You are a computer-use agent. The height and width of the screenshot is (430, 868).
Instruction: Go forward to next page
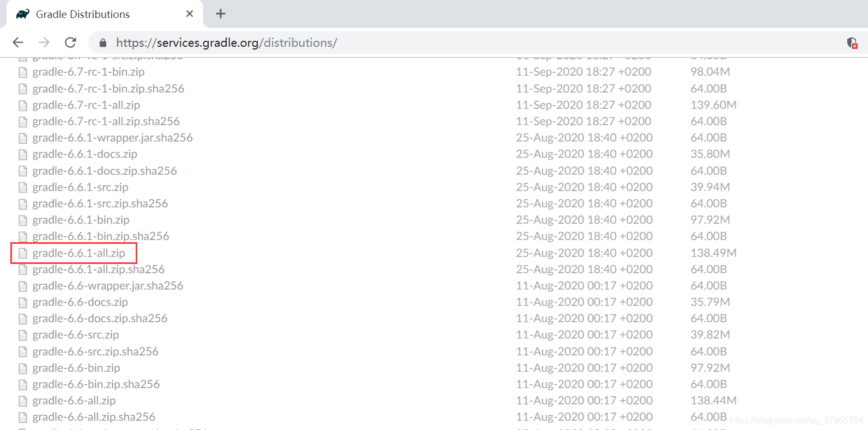pyautogui.click(x=44, y=42)
